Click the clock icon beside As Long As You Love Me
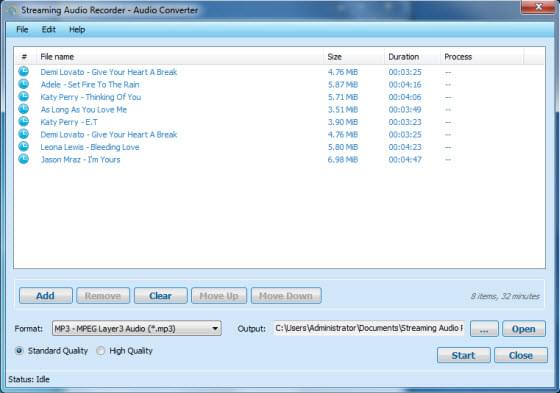 point(24,109)
